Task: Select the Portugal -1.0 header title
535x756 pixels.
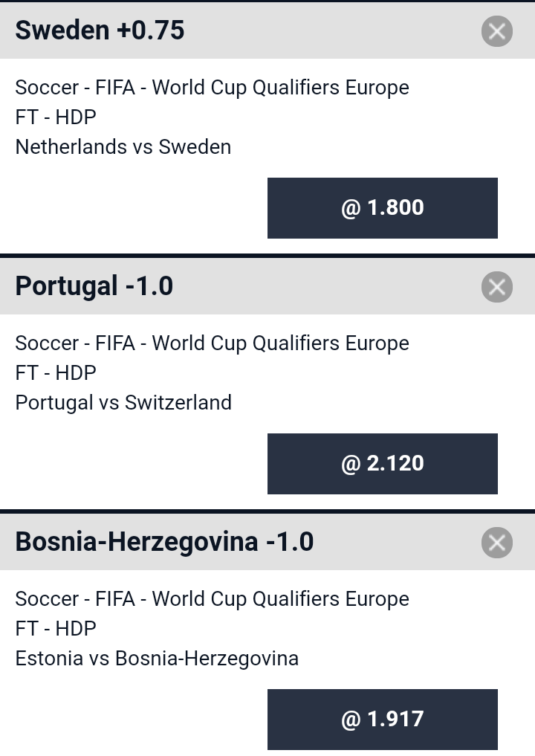Action: (94, 286)
